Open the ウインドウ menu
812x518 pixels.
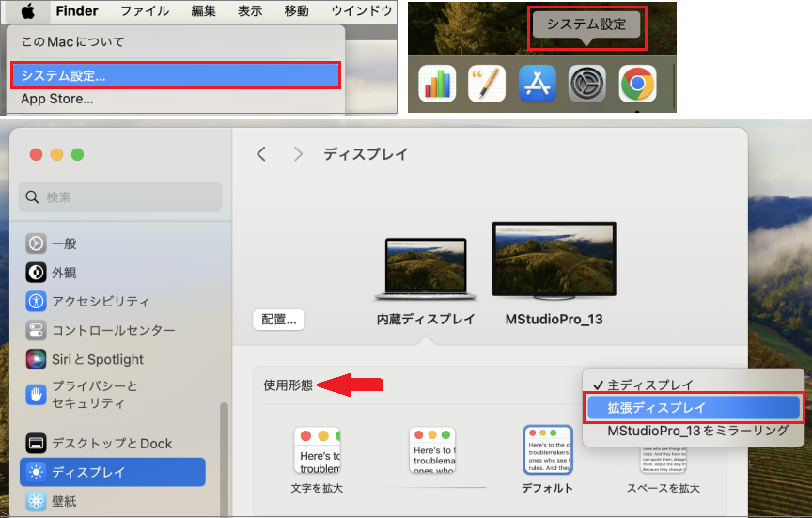(x=362, y=11)
